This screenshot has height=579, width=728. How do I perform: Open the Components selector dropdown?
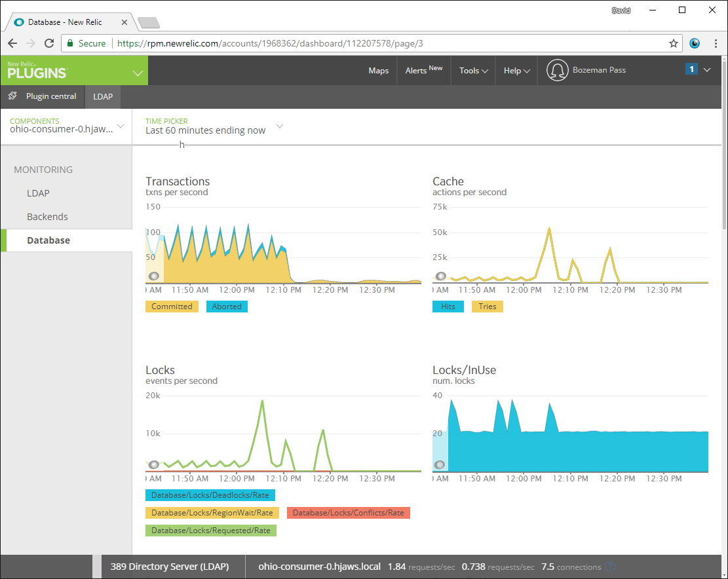point(66,126)
